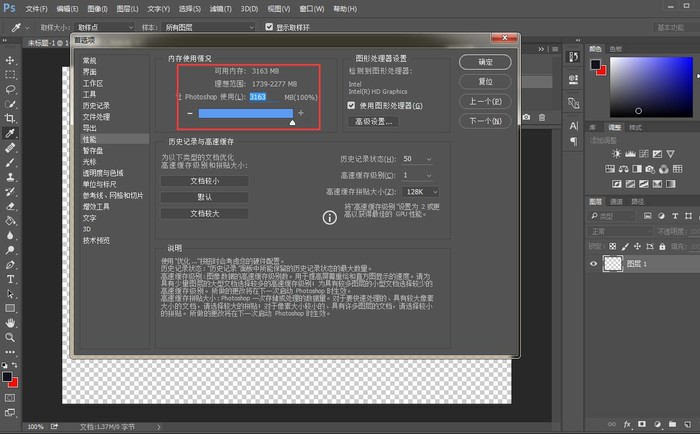Select the Eyedropper tool in the toolbox
Screen dimensions: 700x434
pos(10,133)
